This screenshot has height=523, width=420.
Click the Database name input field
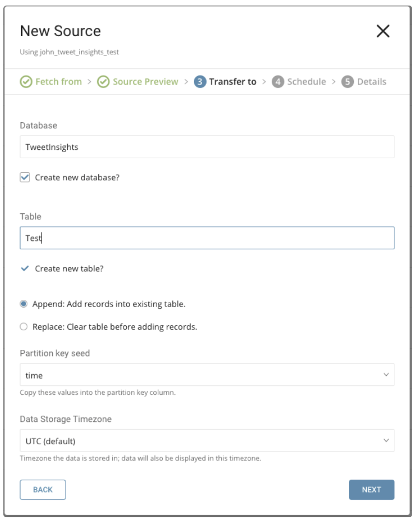pyautogui.click(x=207, y=147)
